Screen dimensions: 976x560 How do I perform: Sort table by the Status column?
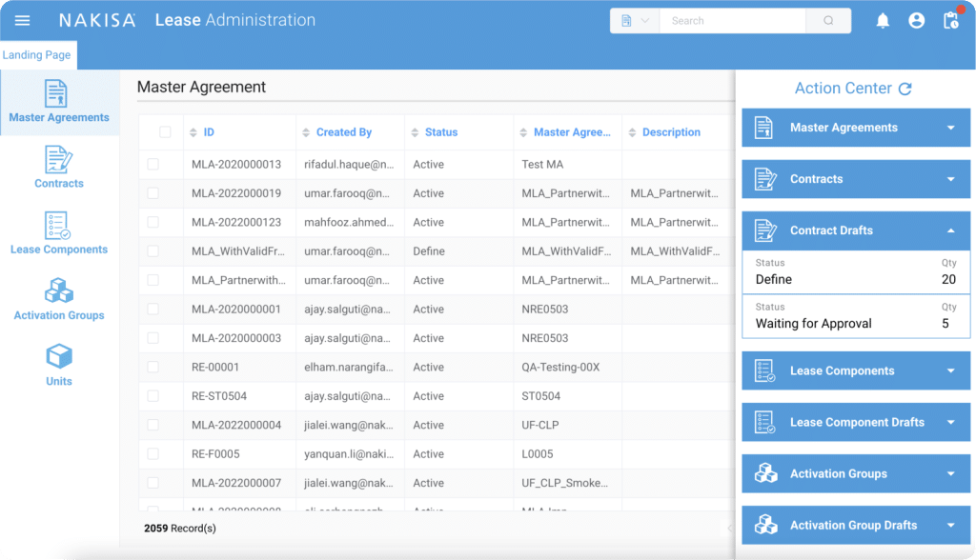(x=441, y=132)
